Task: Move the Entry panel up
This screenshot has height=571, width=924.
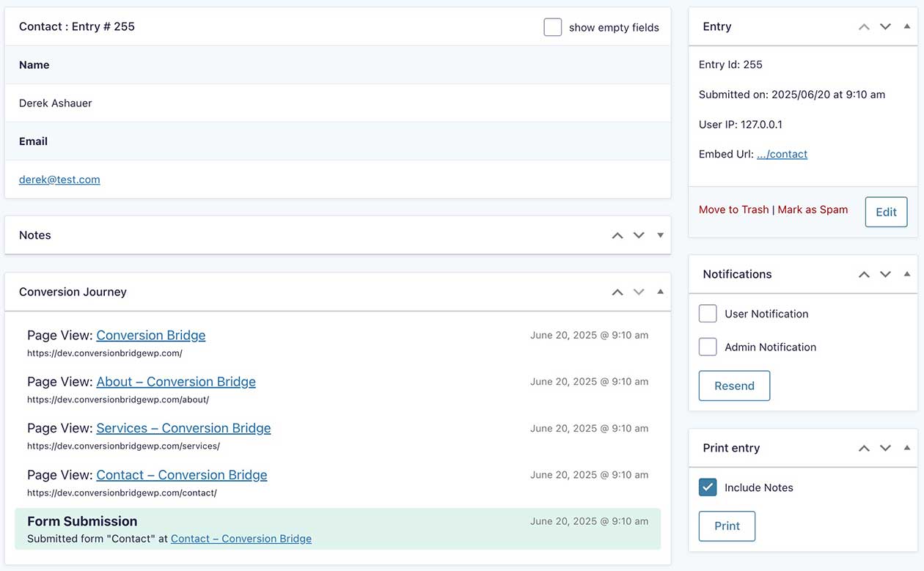Action: (864, 26)
